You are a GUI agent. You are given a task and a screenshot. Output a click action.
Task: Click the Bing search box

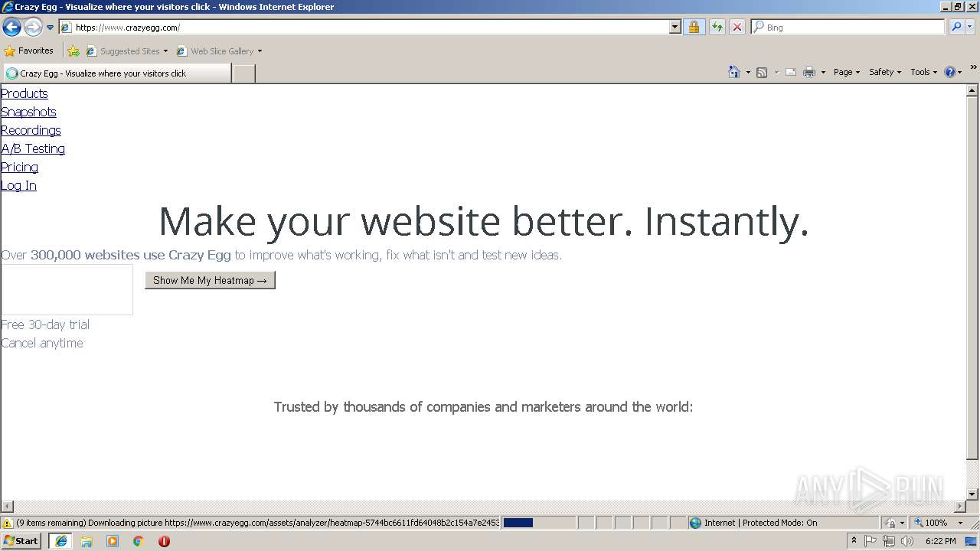coord(848,28)
